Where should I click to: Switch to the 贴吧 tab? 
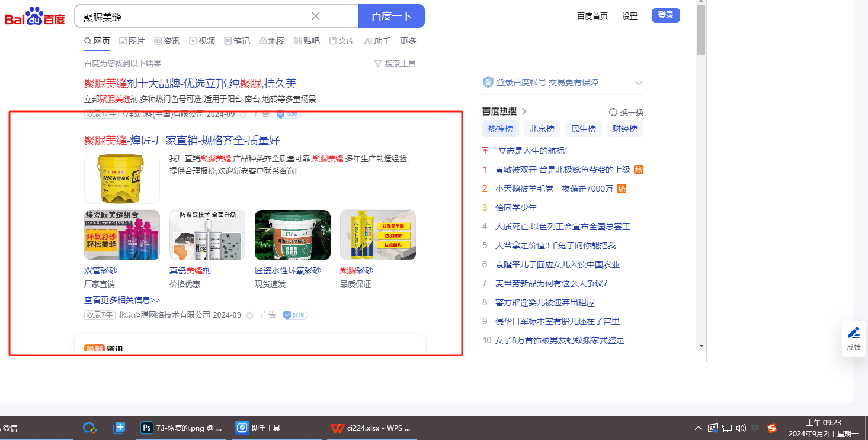[x=307, y=41]
